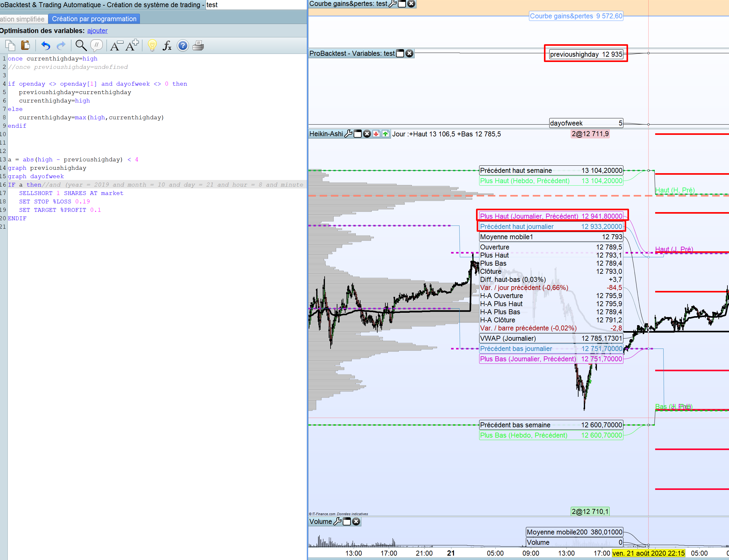Click the system name field test
Image resolution: width=729 pixels, height=560 pixels.
click(x=253, y=5)
